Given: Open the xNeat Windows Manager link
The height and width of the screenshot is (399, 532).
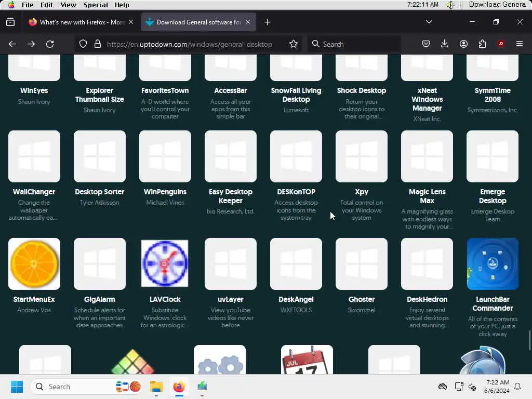Looking at the screenshot, I should point(427,99).
